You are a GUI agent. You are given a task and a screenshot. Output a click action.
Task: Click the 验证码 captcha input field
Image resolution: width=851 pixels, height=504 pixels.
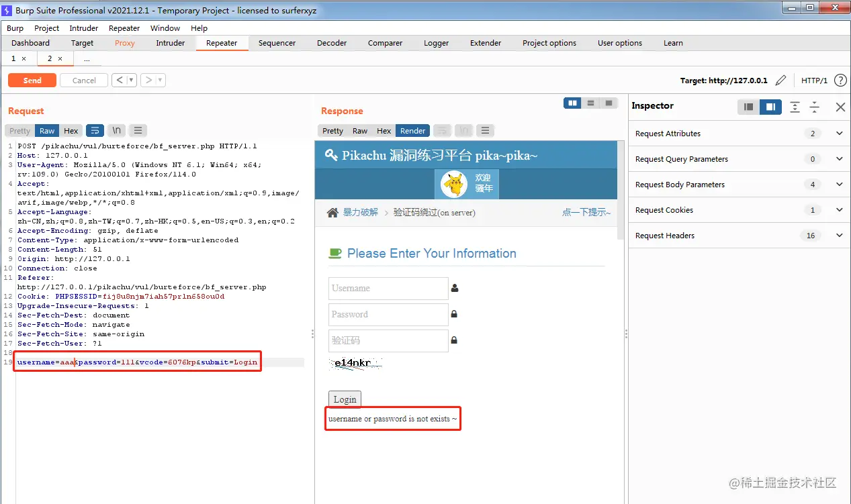(388, 341)
